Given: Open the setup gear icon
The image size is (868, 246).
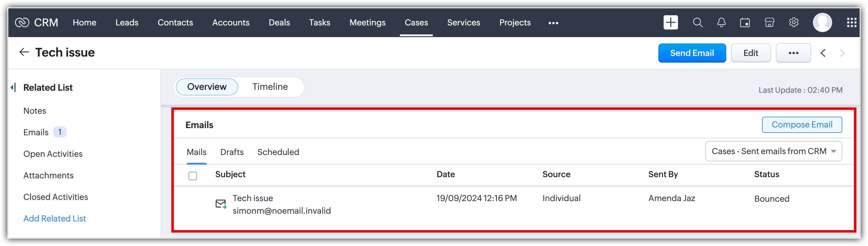Looking at the screenshot, I should (x=794, y=22).
